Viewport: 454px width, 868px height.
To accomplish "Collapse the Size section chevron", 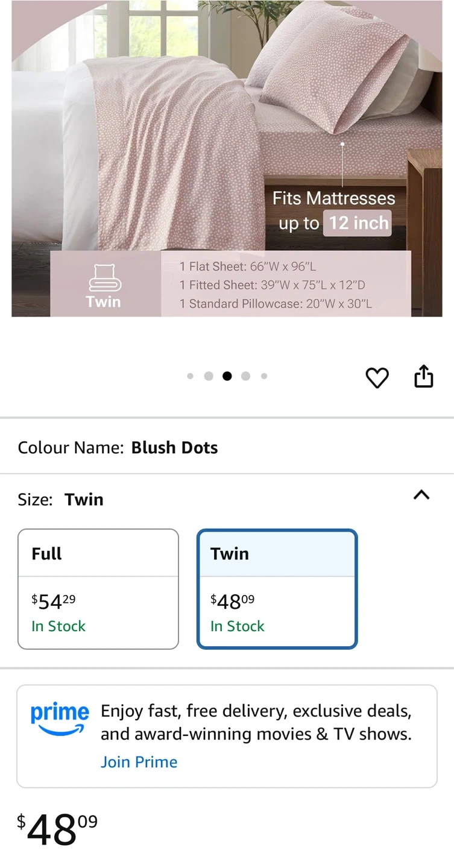I will pos(421,495).
